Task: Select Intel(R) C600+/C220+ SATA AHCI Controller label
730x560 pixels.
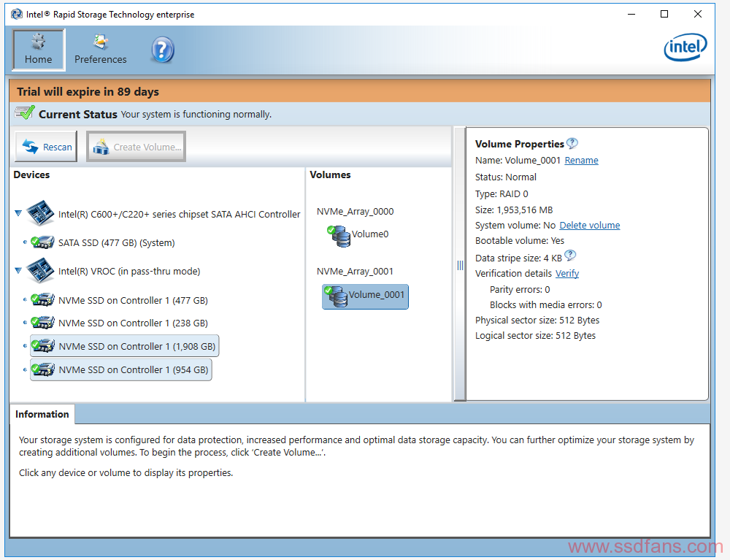Action: coord(180,215)
